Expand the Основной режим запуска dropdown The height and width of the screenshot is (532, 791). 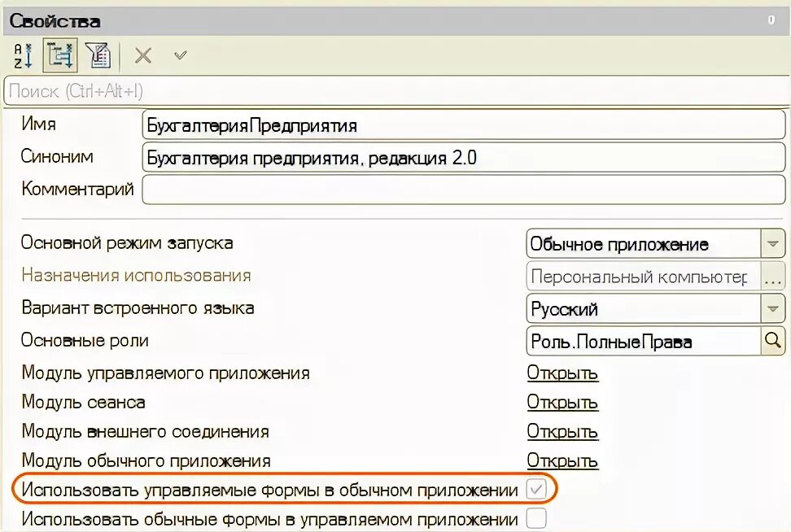pyautogui.click(x=772, y=244)
